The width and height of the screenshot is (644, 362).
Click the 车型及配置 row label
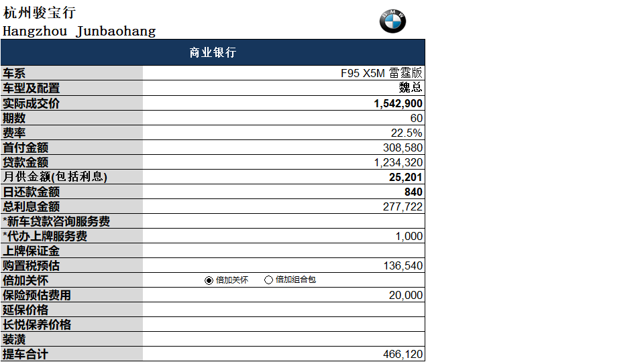[x=32, y=88]
